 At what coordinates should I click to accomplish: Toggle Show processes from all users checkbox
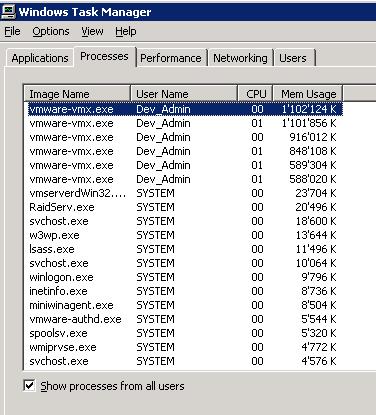pyautogui.click(x=29, y=386)
